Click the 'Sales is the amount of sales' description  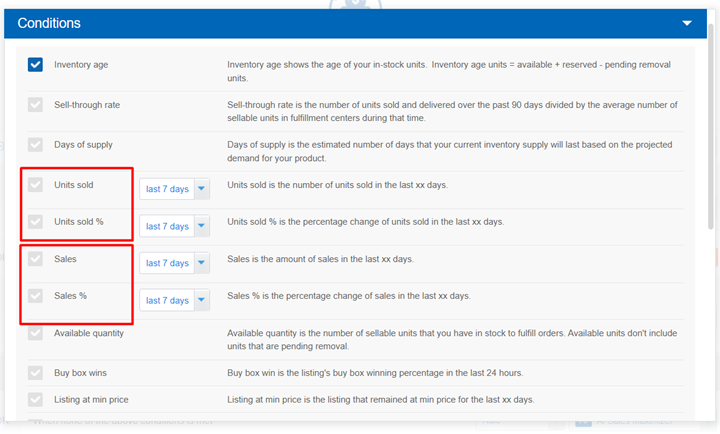(x=320, y=259)
